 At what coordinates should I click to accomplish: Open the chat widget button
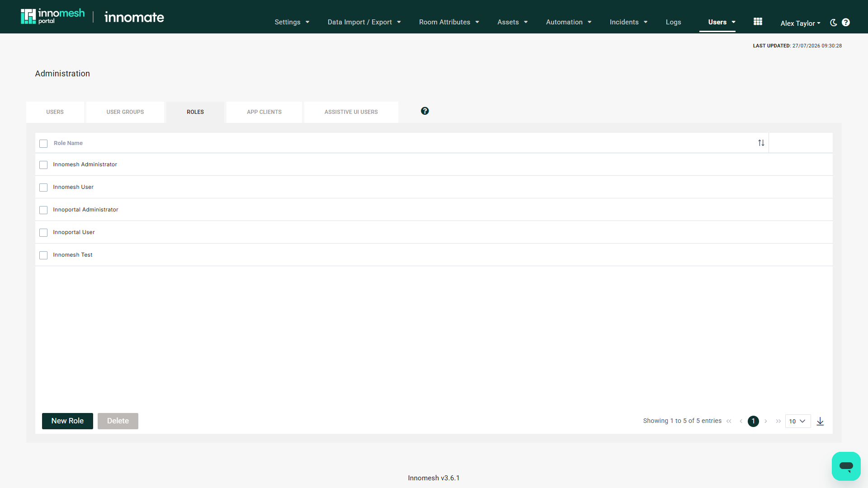pyautogui.click(x=846, y=466)
